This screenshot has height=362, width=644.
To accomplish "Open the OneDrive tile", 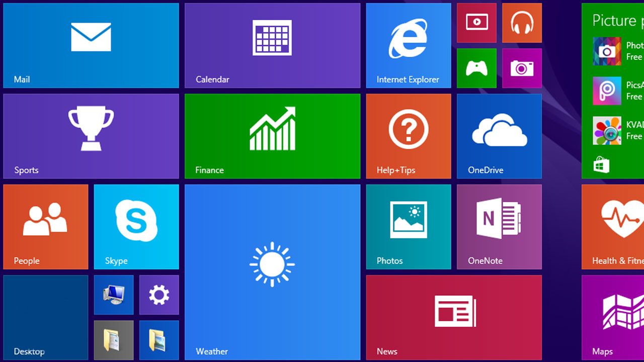I will (x=499, y=136).
